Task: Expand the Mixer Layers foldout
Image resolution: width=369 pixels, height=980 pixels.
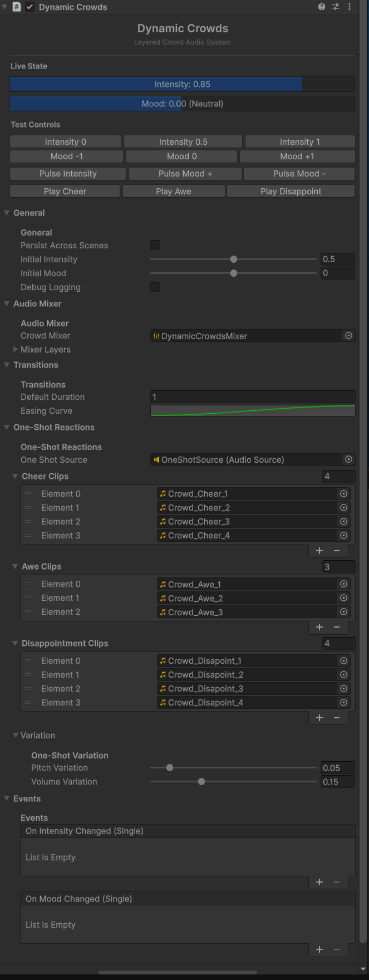Action: 15,349
